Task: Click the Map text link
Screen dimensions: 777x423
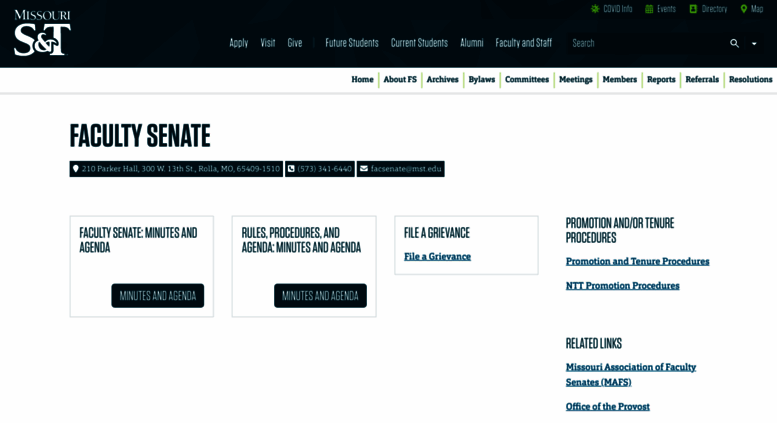Action: [x=757, y=9]
